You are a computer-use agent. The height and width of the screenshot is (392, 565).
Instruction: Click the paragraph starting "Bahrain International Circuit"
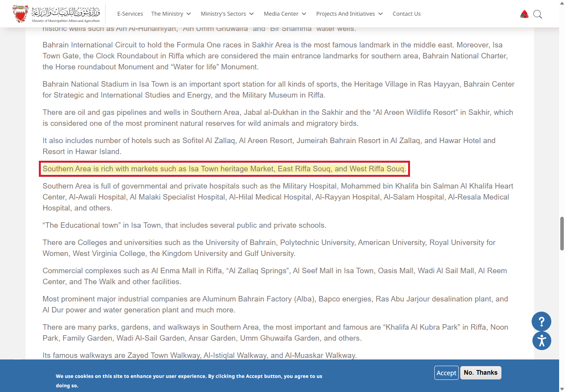(275, 56)
